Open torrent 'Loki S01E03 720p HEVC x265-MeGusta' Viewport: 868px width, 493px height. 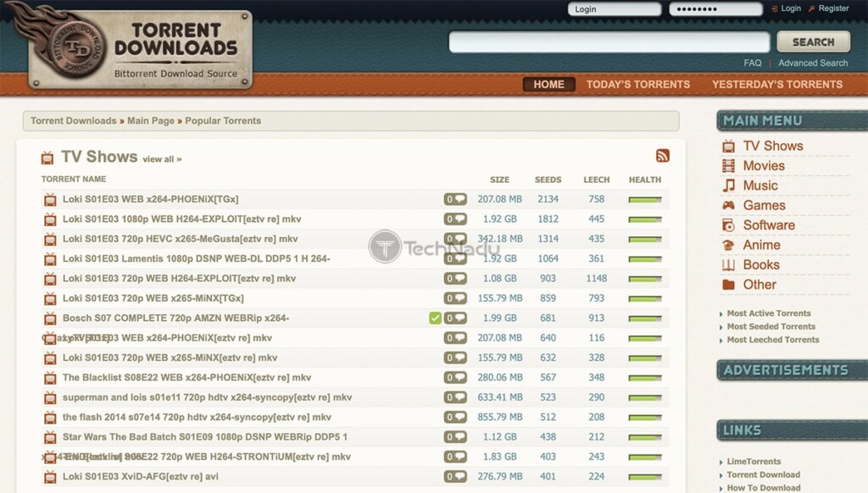tap(180, 239)
